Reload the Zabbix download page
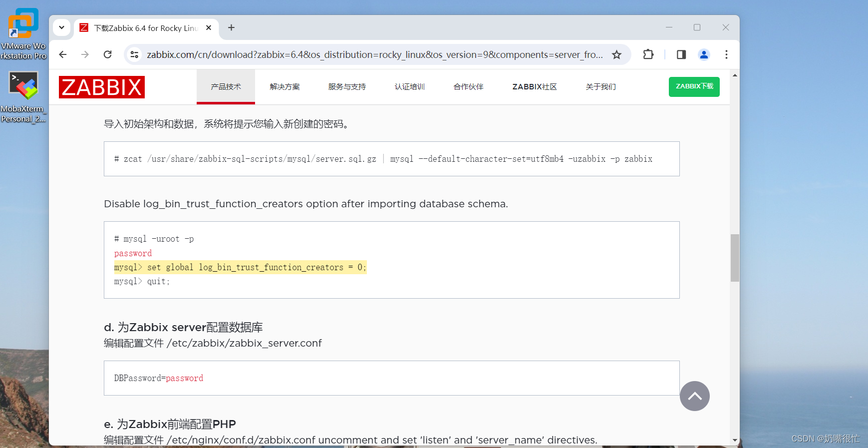The width and height of the screenshot is (868, 448). pyautogui.click(x=107, y=54)
